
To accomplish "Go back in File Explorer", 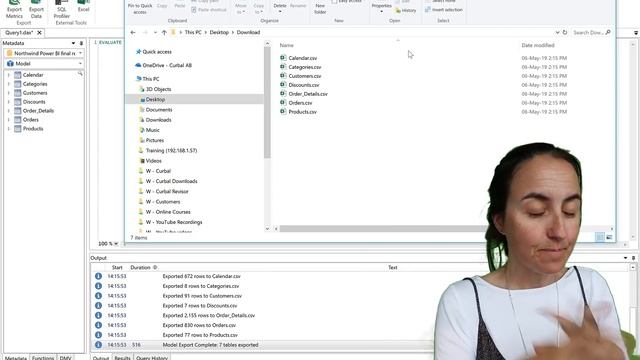I will (133, 32).
